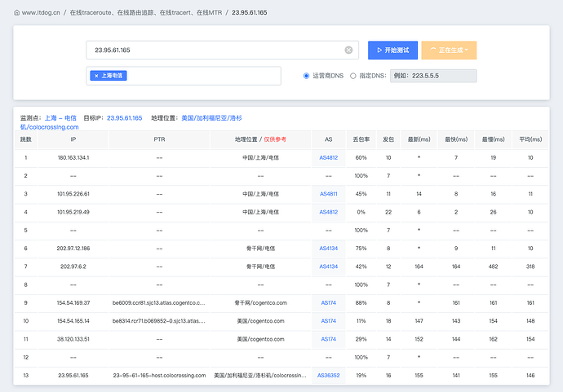Open AS4134 link for 202.97.6.2
The width and height of the screenshot is (563, 392).
329,266
